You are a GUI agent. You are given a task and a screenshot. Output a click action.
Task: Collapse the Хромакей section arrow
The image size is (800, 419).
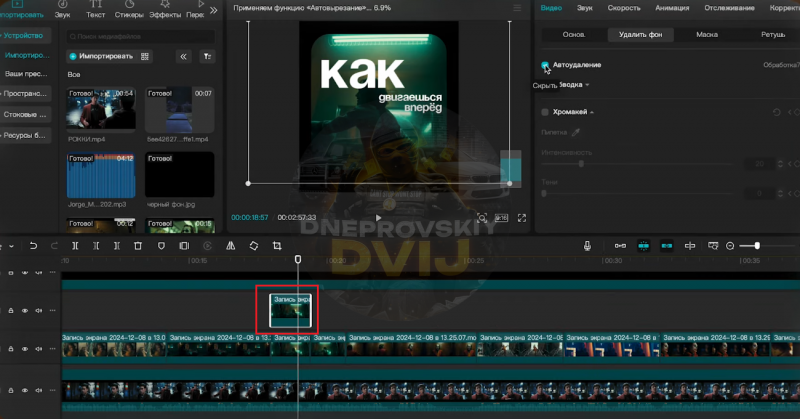[592, 112]
